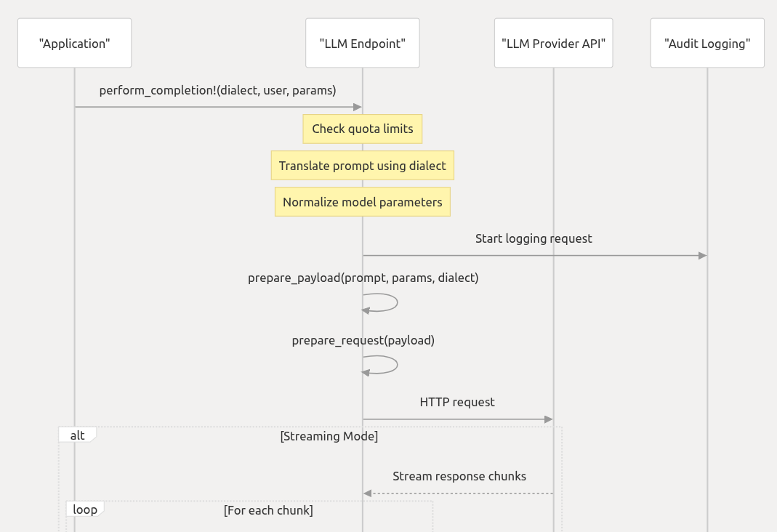Click the "alt" fragment tag
The height and width of the screenshot is (532, 777).
[77, 435]
